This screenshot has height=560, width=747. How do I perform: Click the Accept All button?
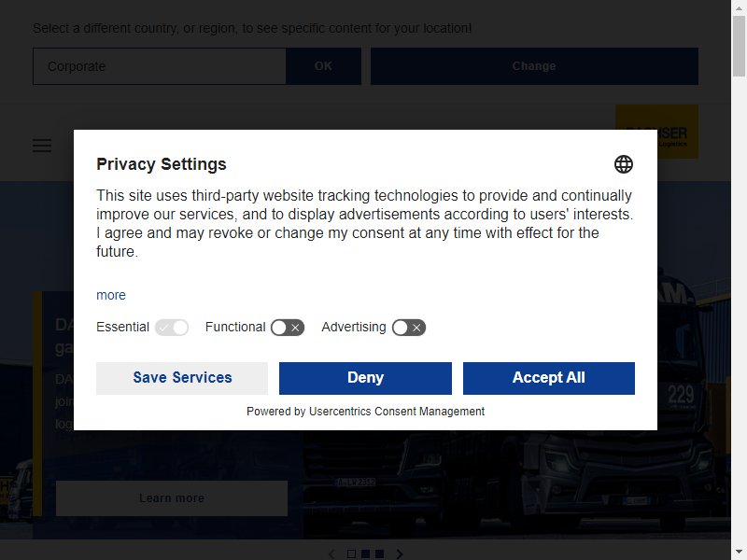coord(549,378)
